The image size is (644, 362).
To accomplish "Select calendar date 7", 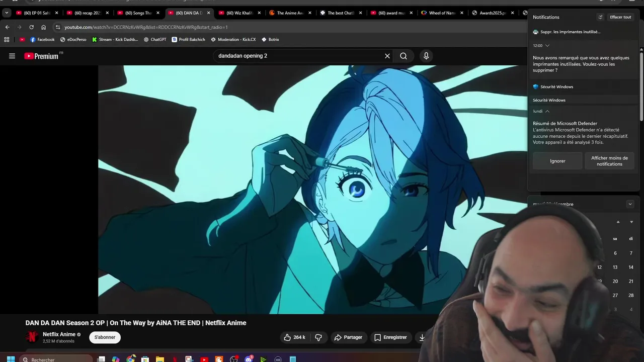I will click(x=631, y=253).
